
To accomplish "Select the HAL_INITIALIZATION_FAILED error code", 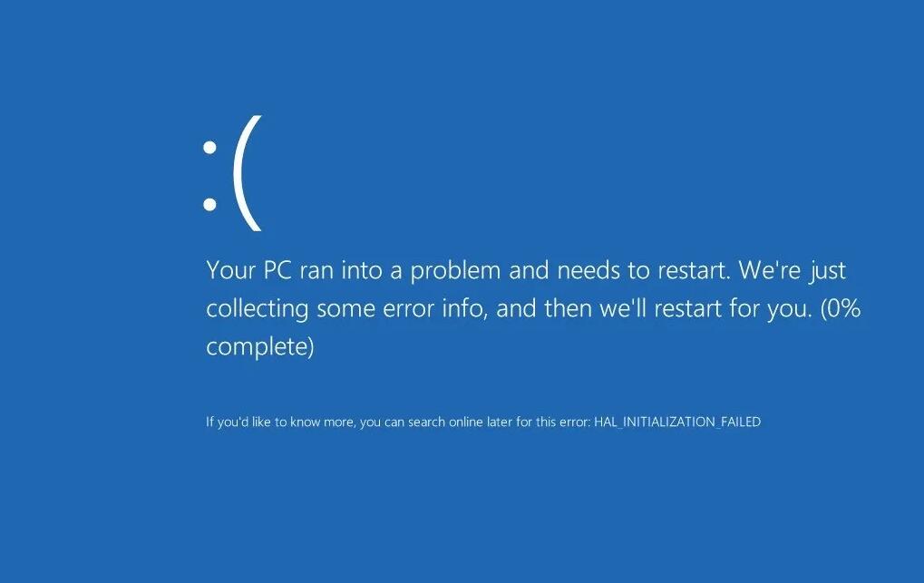I will coord(677,423).
